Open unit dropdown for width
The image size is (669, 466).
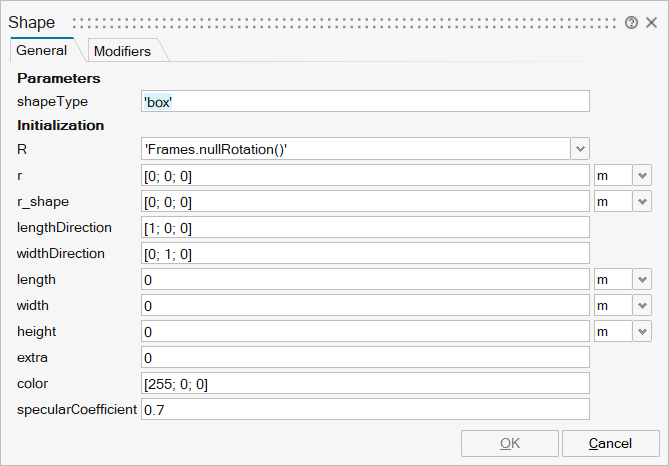pyautogui.click(x=643, y=305)
